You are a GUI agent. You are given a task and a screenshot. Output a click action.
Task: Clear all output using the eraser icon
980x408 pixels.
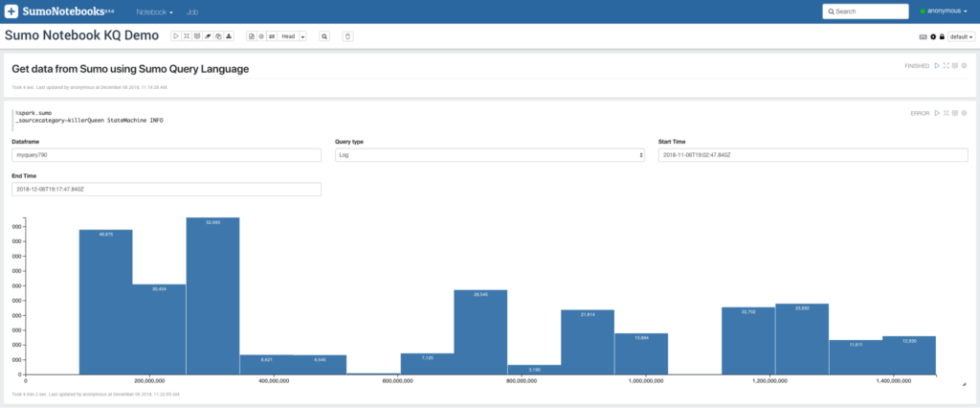[208, 36]
